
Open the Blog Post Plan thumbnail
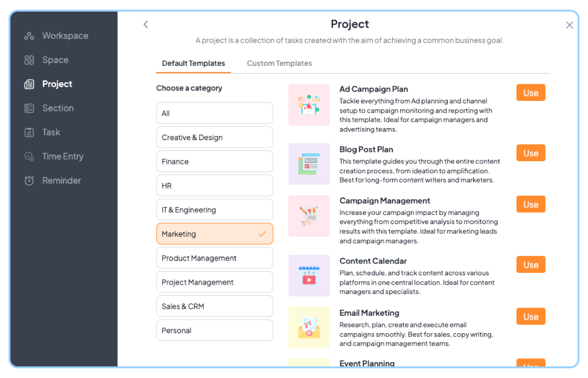(309, 164)
